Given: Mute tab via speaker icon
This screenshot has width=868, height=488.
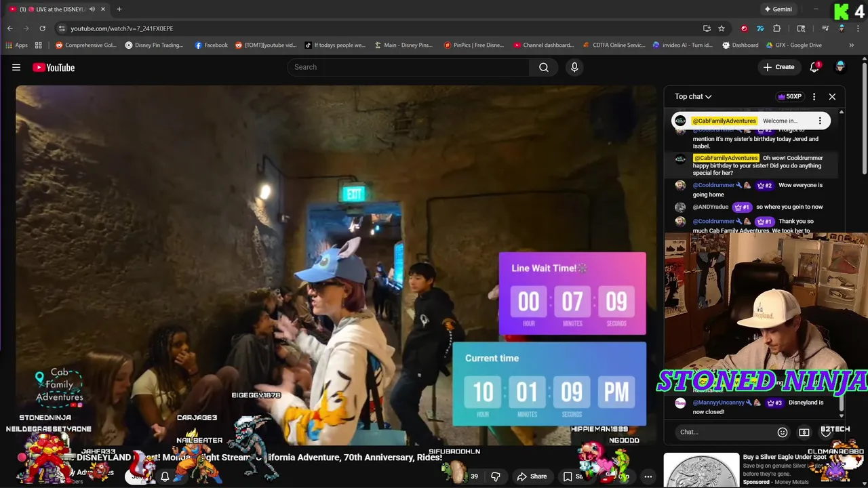Looking at the screenshot, I should pyautogui.click(x=92, y=9).
